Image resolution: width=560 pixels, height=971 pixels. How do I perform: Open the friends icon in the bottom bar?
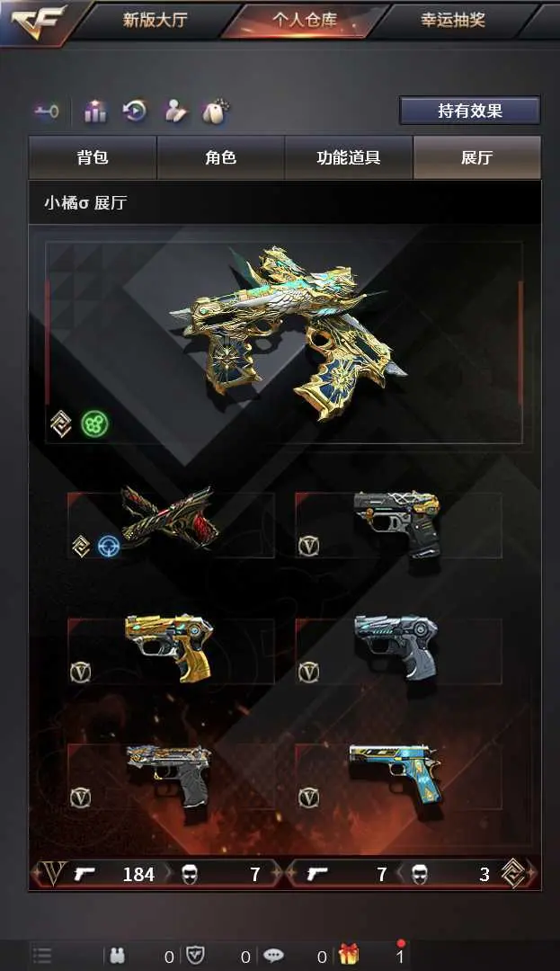point(118,956)
